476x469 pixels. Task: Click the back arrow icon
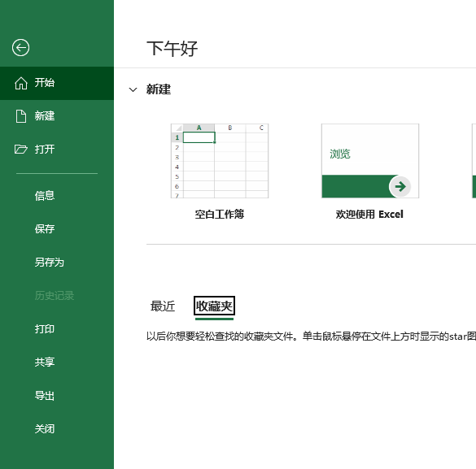coord(20,48)
